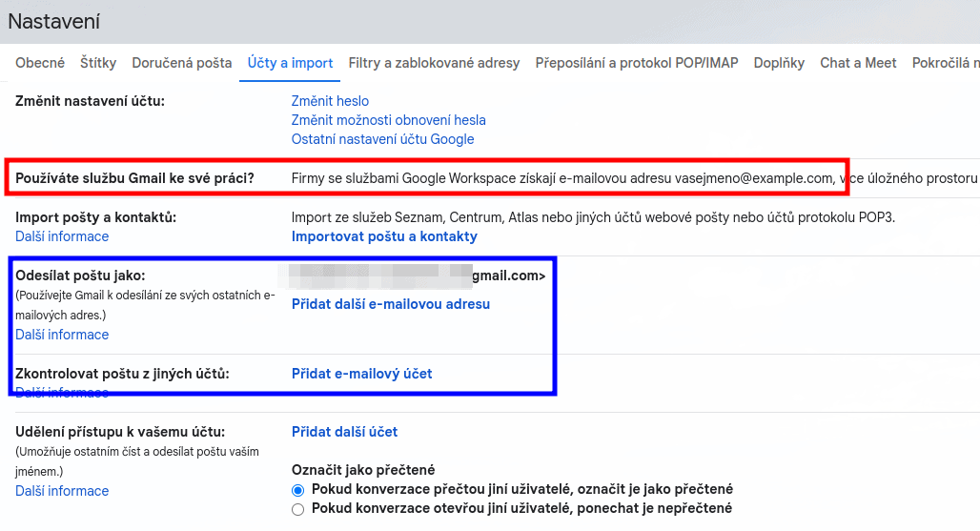Open Další informace under Odesílat poštu jako

(62, 335)
